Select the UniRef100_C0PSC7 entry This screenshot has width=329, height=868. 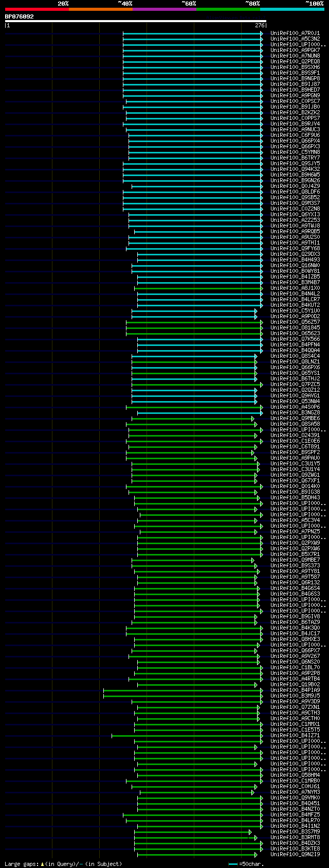point(295,101)
